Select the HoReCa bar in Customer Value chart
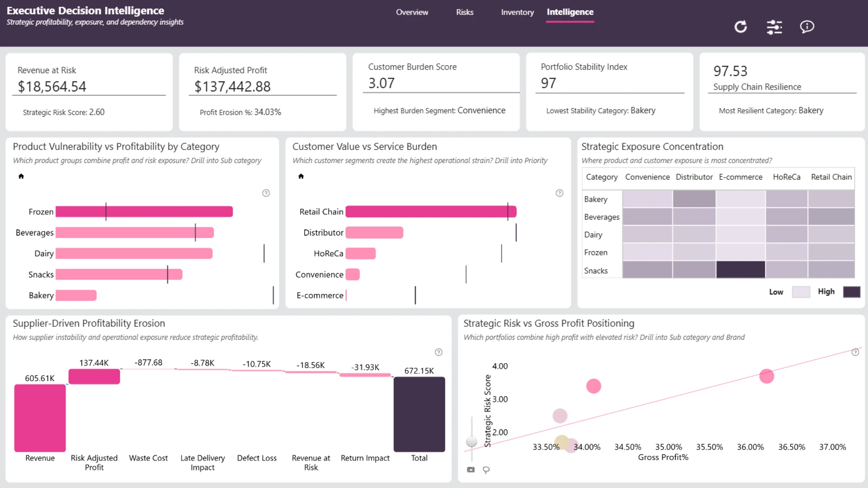The width and height of the screenshot is (868, 488). click(360, 253)
